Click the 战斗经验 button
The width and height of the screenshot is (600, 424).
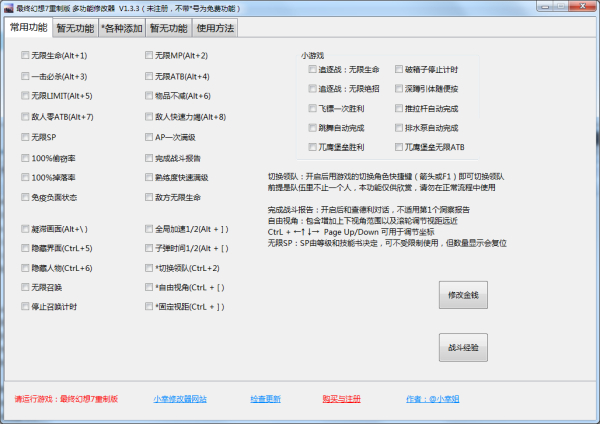[463, 347]
